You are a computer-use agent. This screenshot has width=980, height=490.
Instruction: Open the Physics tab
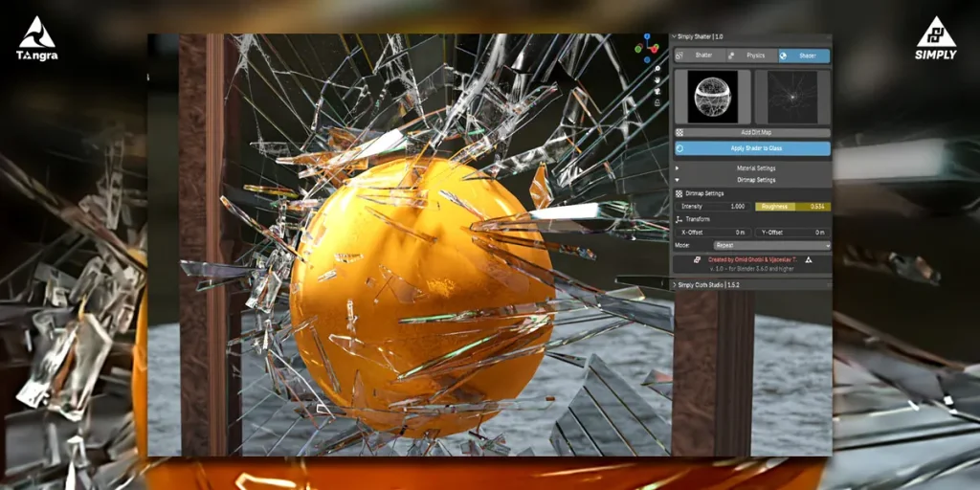point(755,56)
